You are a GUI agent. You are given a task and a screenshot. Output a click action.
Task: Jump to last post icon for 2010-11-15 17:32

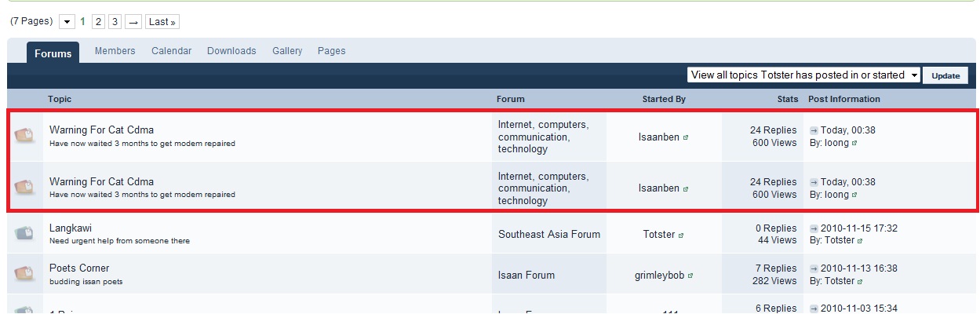click(x=814, y=228)
